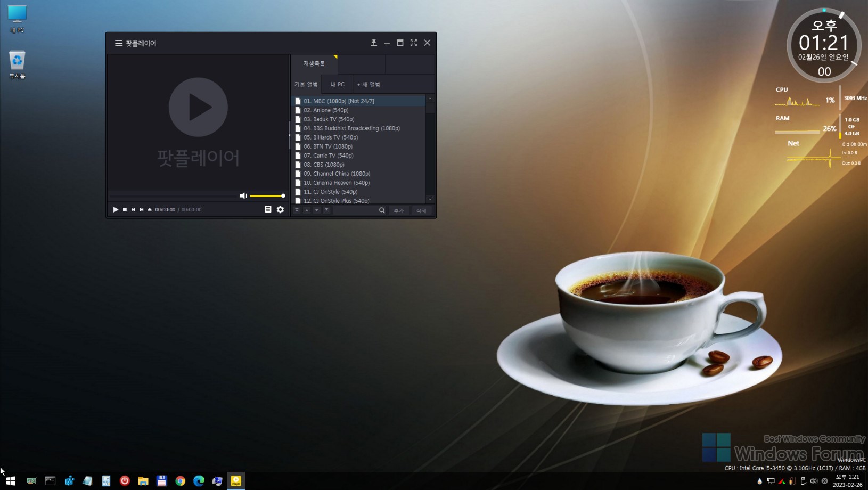This screenshot has height=490, width=868.
Task: Mute audio with the speaker icon
Action: coord(243,196)
